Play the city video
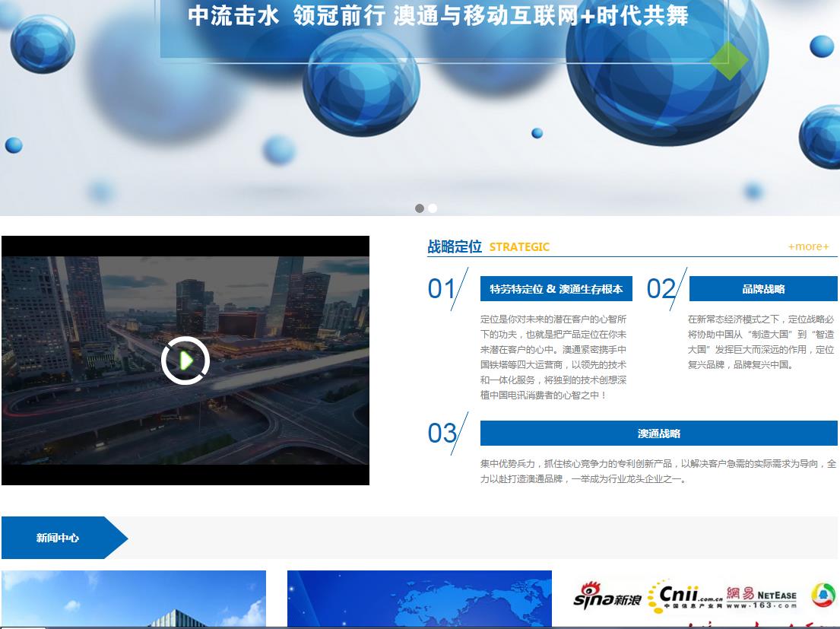Image resolution: width=840 pixels, height=629 pixels. (x=185, y=361)
